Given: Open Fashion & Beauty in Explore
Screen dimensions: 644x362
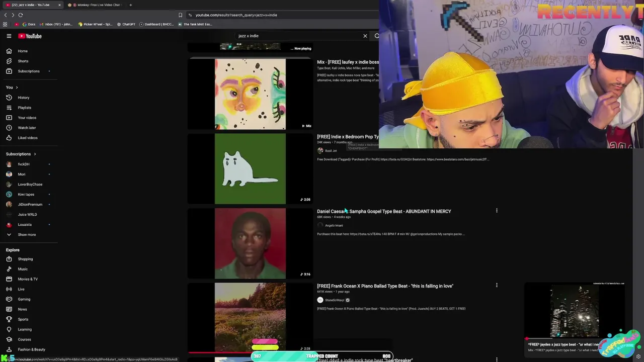Looking at the screenshot, I should click(31, 349).
